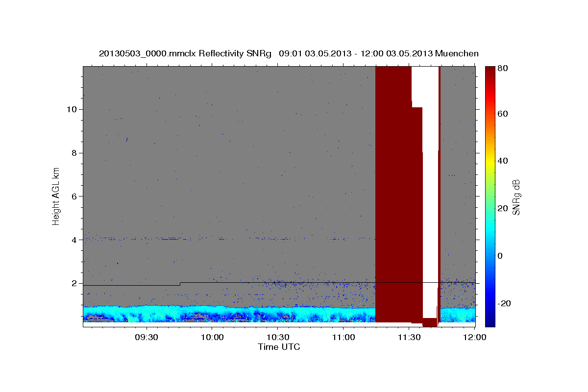Image resolution: width=588 pixels, height=392 pixels.
Task: Click the 'SNRg dB' colorbar label
Action: tap(516, 196)
